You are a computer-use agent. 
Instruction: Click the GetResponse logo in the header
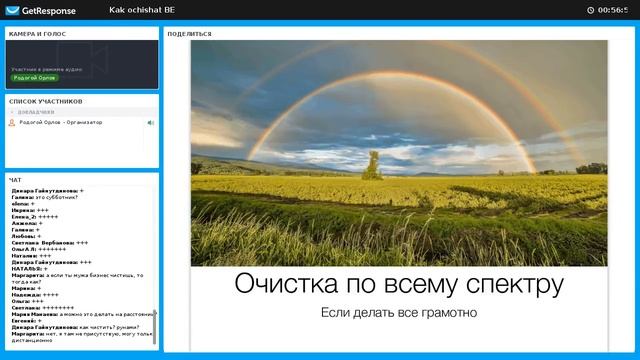click(40, 11)
